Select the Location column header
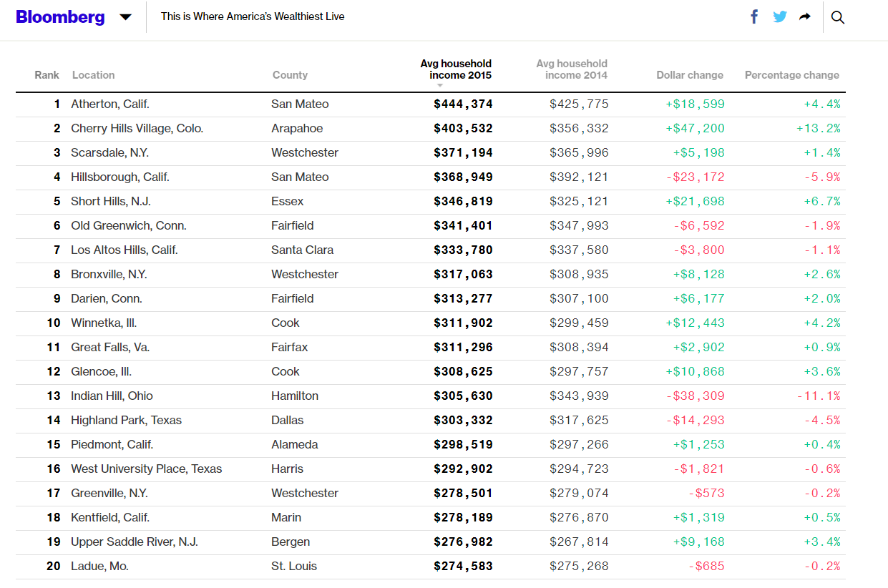The width and height of the screenshot is (888, 588). click(x=93, y=74)
